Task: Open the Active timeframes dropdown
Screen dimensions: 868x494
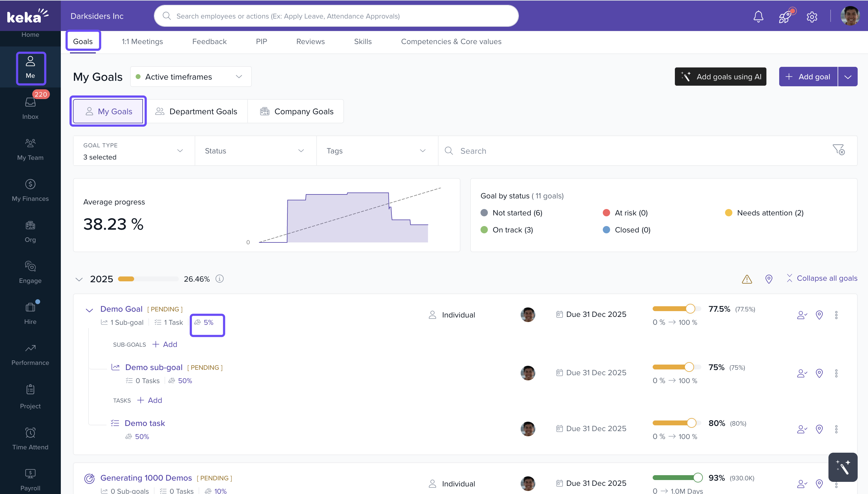Action: click(x=191, y=77)
